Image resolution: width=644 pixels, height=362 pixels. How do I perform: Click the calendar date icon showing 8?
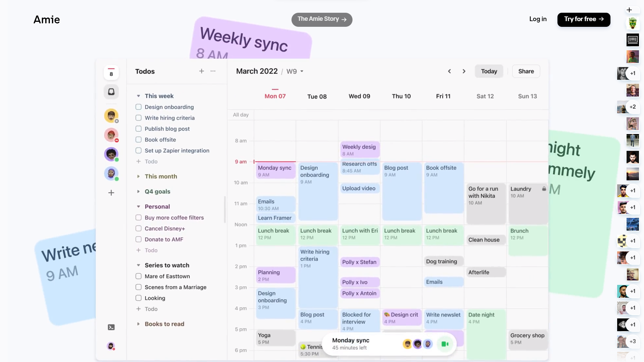tap(111, 72)
